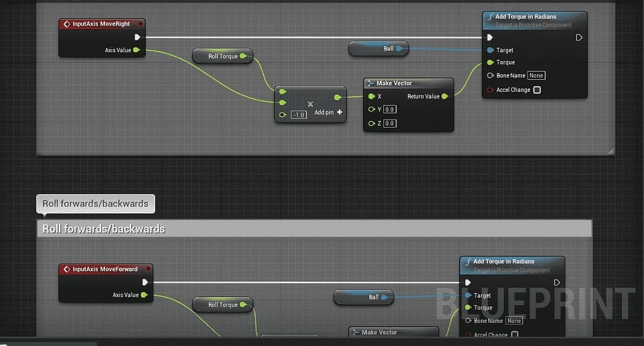Select the InputAxis MoveForward node title
The height and width of the screenshot is (346, 644).
click(x=105, y=269)
